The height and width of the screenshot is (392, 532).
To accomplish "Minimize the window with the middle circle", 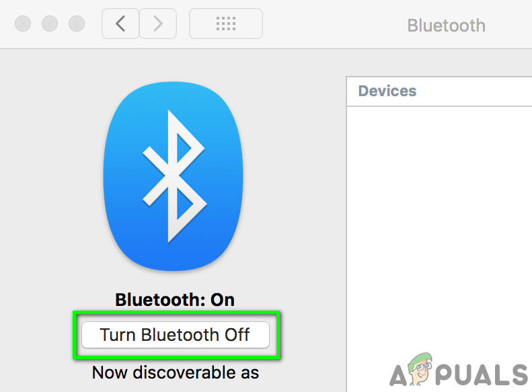I will (x=50, y=24).
